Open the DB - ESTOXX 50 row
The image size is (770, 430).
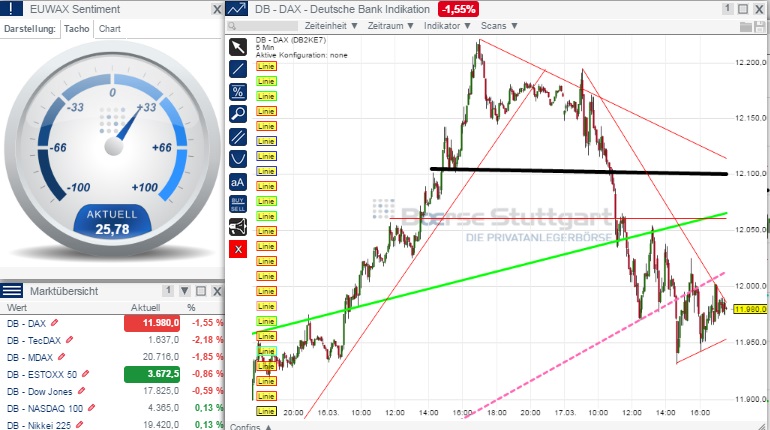(112, 374)
